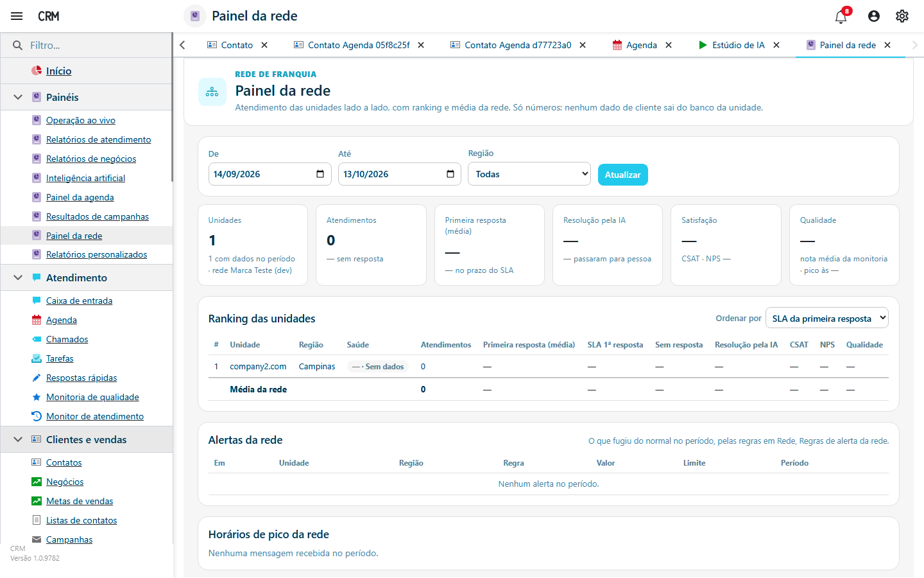Open Operação ao vivo panel
The image size is (924, 578).
(81, 120)
